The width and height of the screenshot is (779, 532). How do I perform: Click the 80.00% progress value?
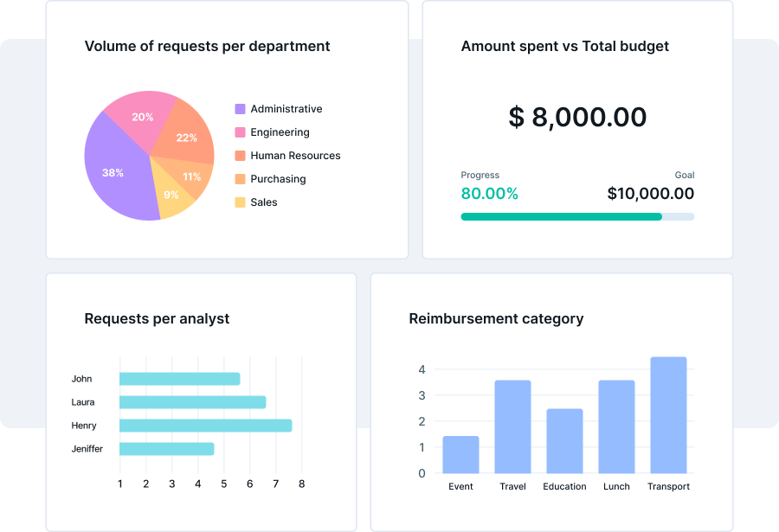pyautogui.click(x=489, y=194)
